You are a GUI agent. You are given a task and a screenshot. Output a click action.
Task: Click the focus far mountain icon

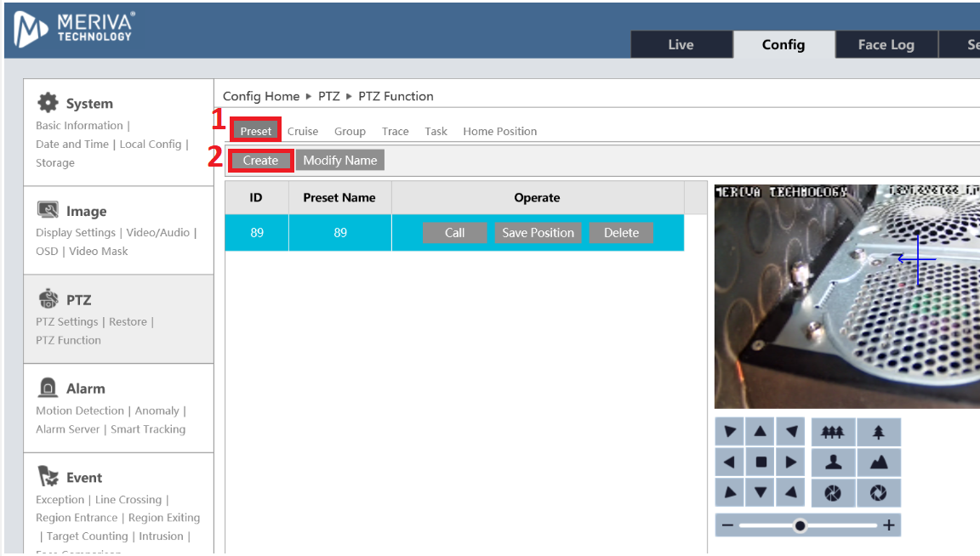[879, 462]
